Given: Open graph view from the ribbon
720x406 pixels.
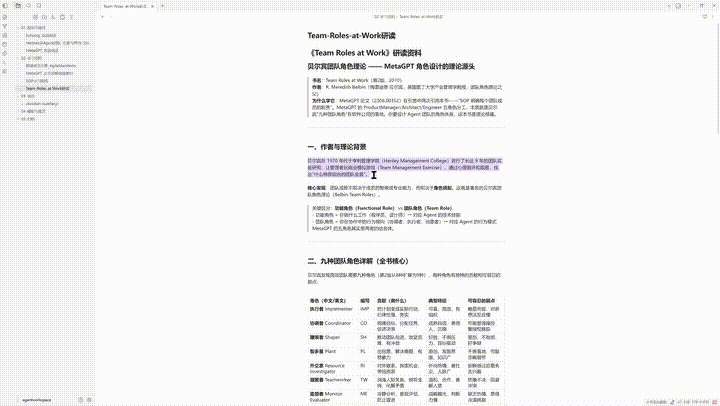Looking at the screenshot, I should [5, 26].
